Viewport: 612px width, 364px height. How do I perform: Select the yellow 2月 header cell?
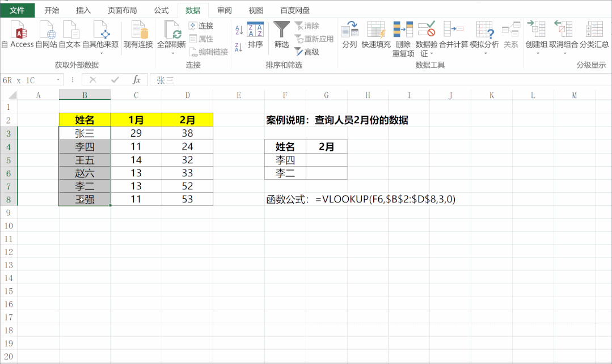click(x=187, y=120)
